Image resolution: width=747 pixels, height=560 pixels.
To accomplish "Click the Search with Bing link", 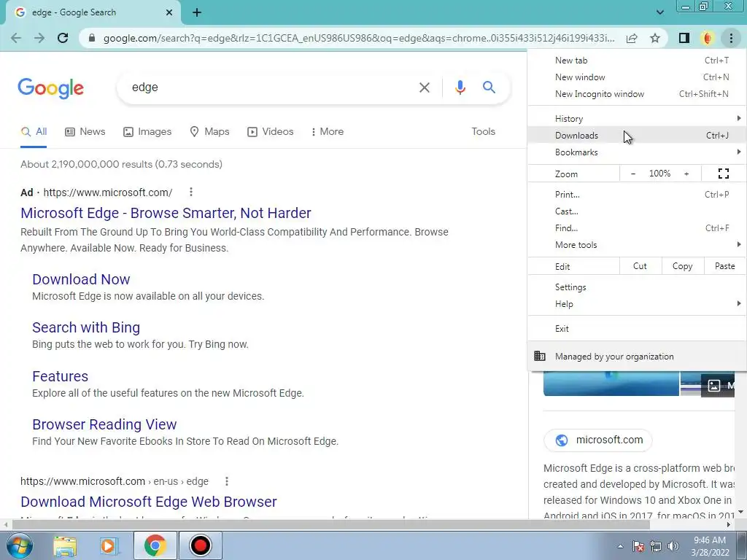I will (x=86, y=327).
